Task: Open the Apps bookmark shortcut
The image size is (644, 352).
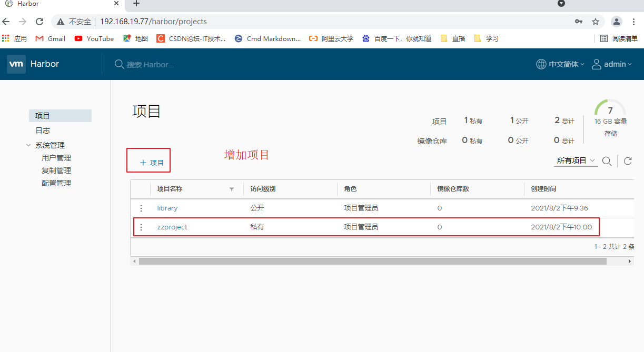Action: (14, 38)
